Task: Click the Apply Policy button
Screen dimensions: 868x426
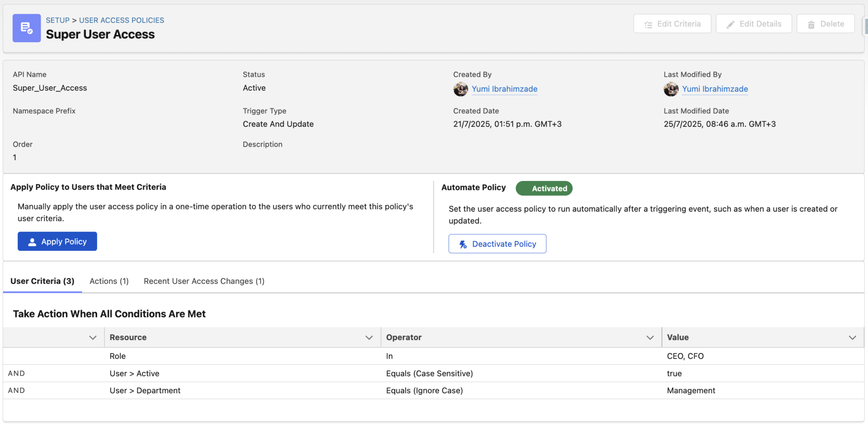Action: coord(57,241)
